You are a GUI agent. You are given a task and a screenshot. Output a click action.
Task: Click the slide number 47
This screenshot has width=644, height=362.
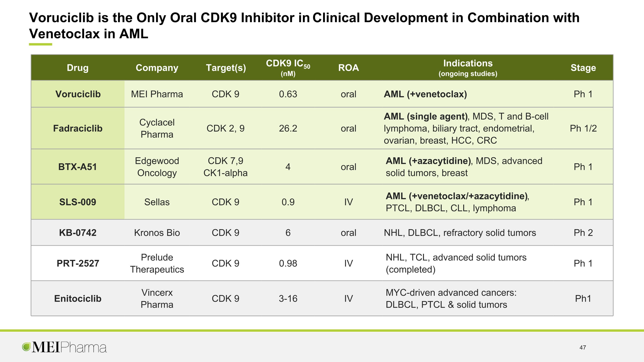(x=583, y=347)
